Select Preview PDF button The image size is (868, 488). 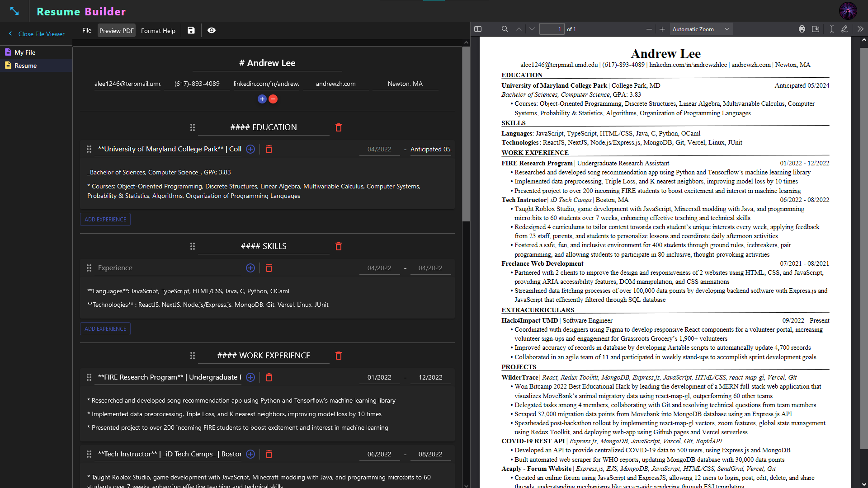[x=117, y=31]
